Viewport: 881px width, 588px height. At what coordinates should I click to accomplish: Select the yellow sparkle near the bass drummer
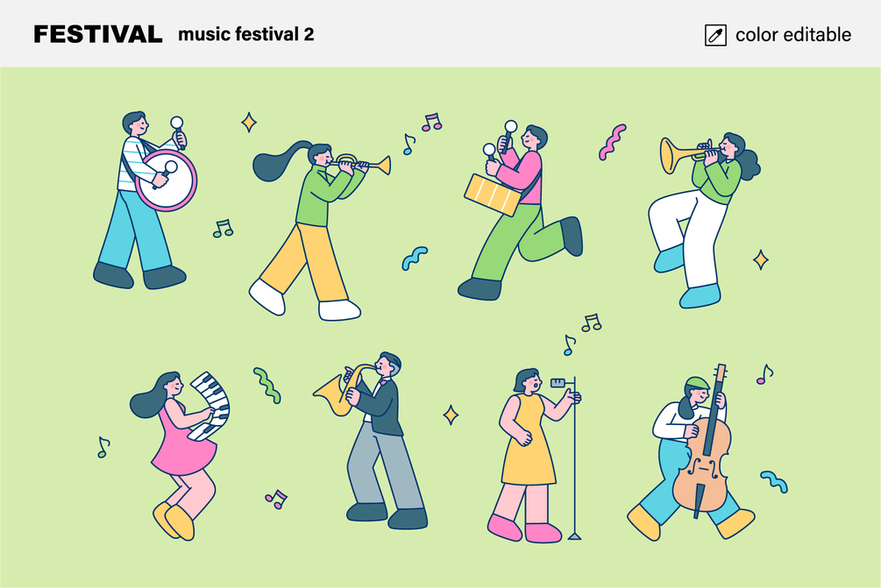[x=249, y=122]
